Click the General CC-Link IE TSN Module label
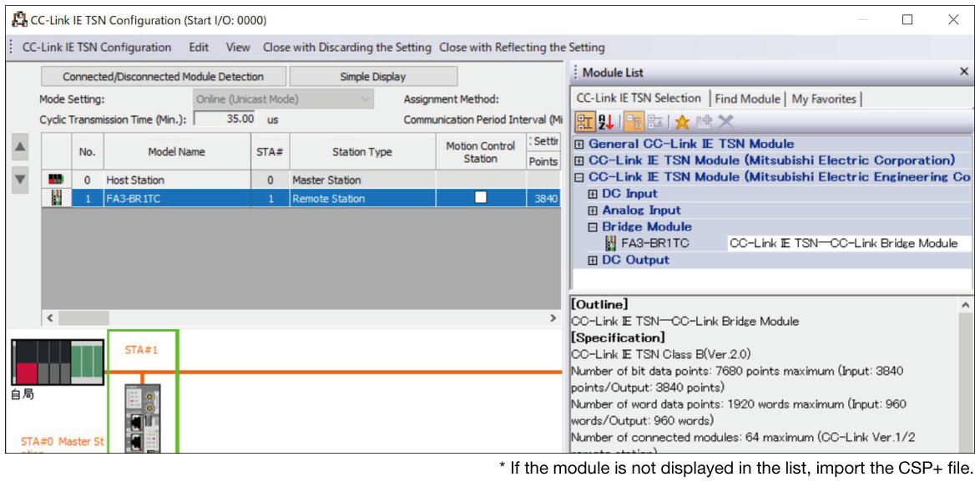The height and width of the screenshot is (482, 980). (691, 144)
